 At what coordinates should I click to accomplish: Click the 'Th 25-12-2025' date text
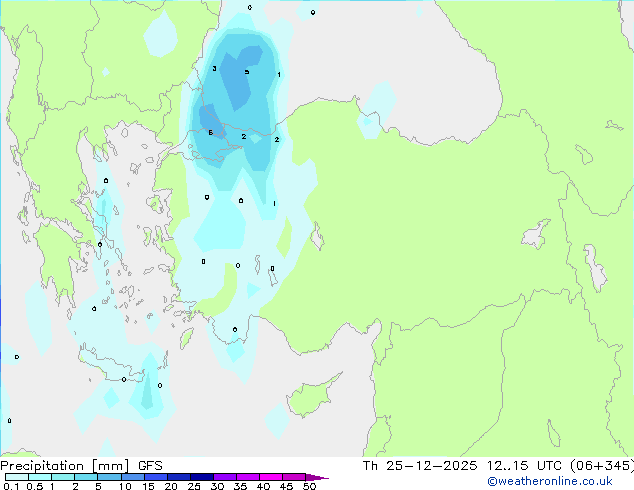point(420,466)
